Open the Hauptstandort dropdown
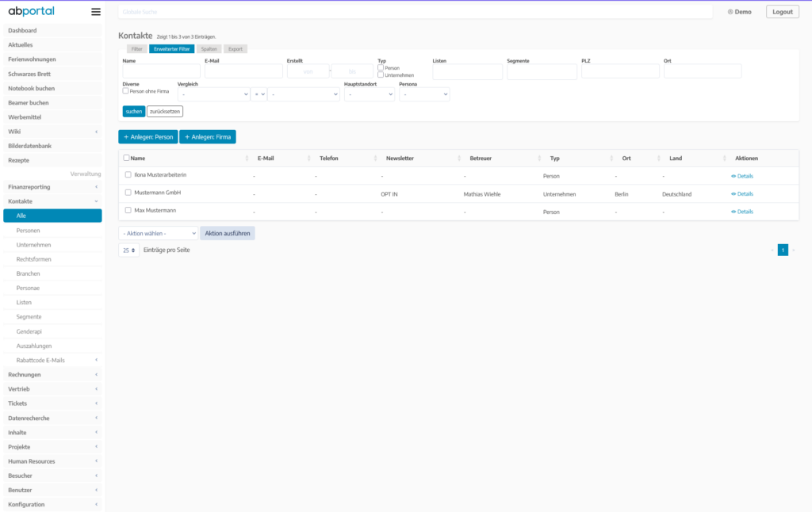The height and width of the screenshot is (512, 812). point(369,94)
